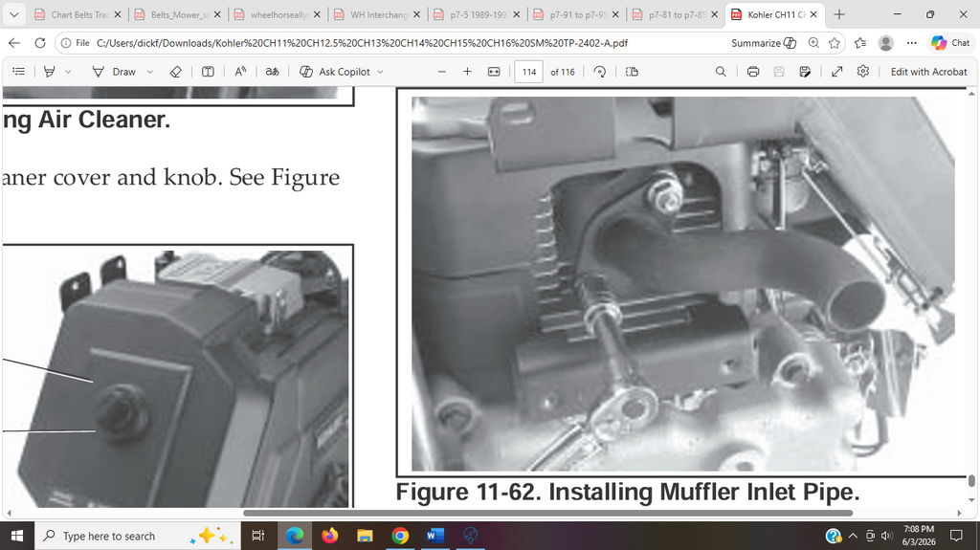
Task: Click the Figure 11-62 muffler inlet pipe photo
Action: 682,283
